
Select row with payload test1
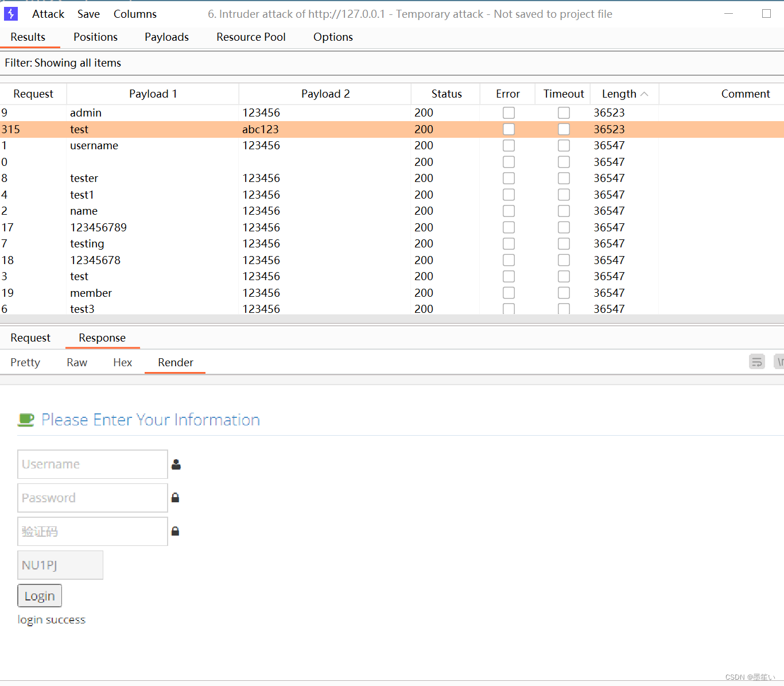tap(392, 195)
